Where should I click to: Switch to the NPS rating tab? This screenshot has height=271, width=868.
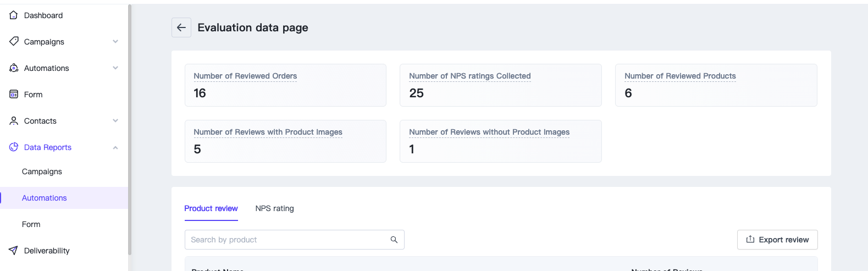(274, 208)
